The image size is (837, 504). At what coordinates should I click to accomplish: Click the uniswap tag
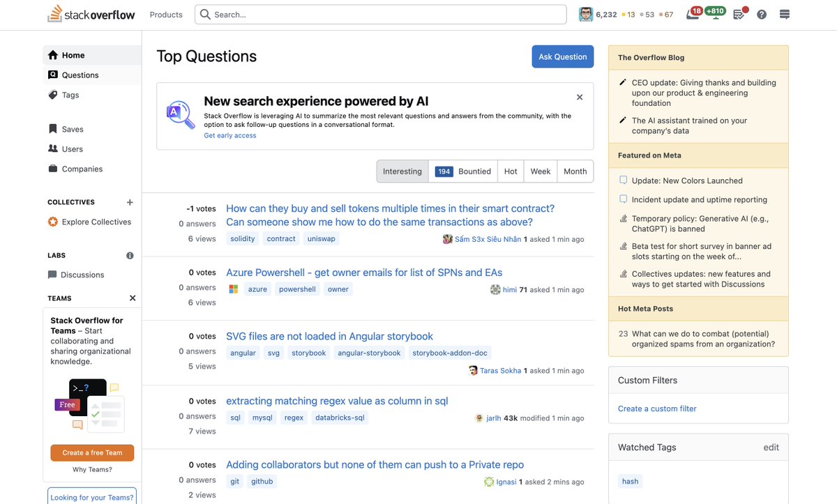pyautogui.click(x=322, y=238)
